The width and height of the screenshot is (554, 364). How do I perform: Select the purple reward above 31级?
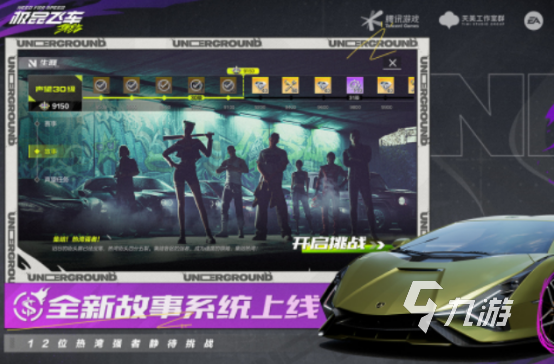355,86
